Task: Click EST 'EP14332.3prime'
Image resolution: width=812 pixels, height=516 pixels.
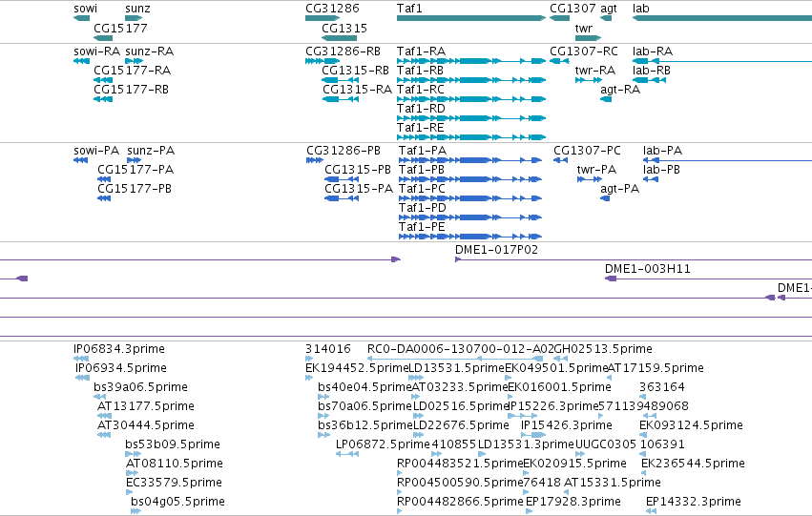Action: [694, 502]
